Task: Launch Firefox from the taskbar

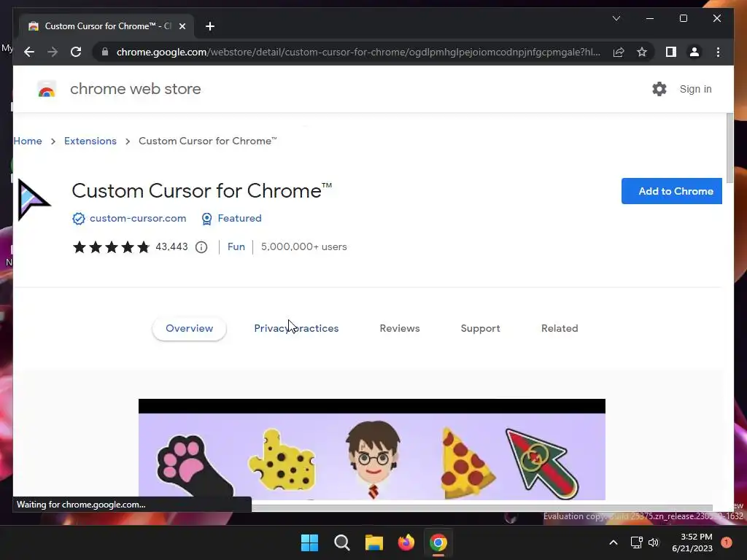Action: tap(406, 542)
